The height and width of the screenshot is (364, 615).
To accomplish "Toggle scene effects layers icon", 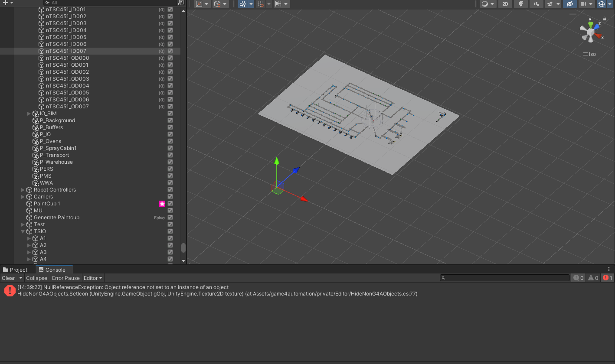I will (550, 4).
